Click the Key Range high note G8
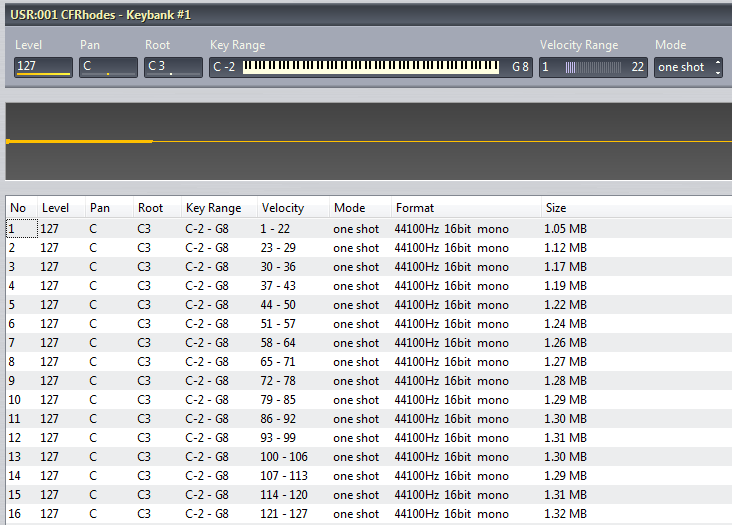Viewport: 732px width, 525px height. pyautogui.click(x=520, y=67)
